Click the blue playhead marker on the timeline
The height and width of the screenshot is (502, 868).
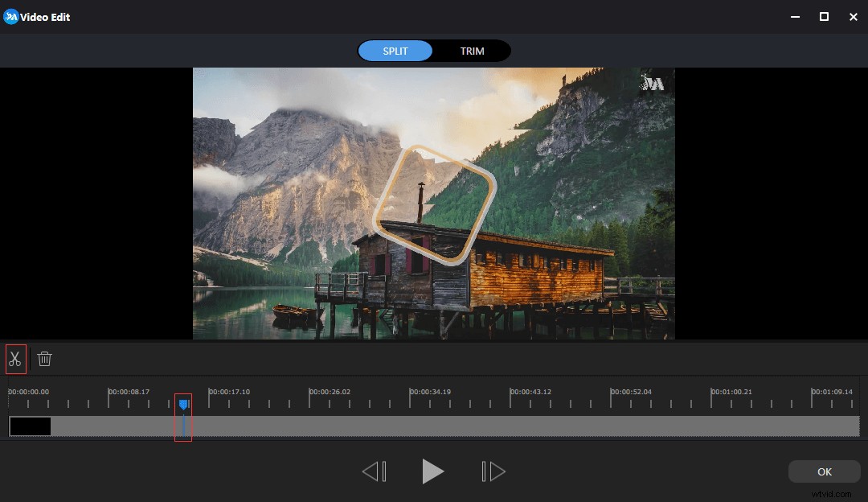183,404
